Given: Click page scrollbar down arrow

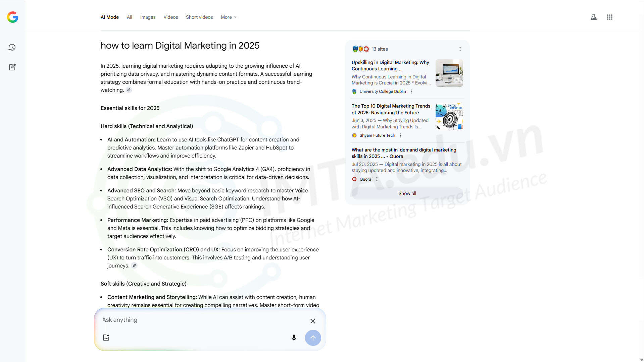Looking at the screenshot, I should coord(642,360).
